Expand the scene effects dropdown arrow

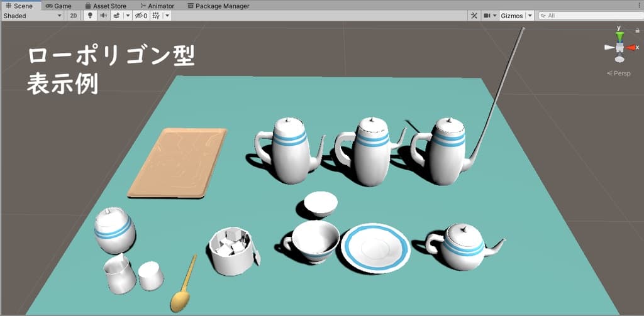(127, 16)
